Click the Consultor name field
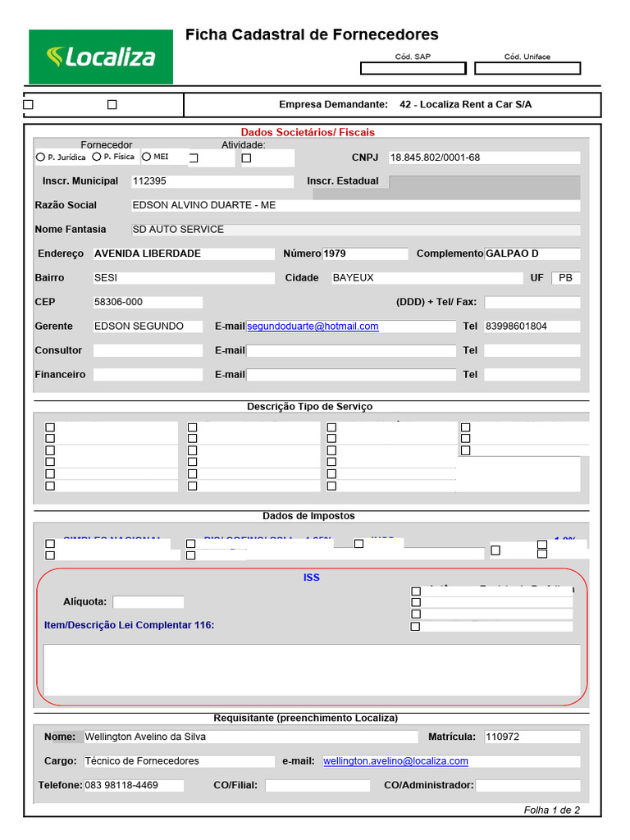The width and height of the screenshot is (630, 840). pyautogui.click(x=148, y=350)
